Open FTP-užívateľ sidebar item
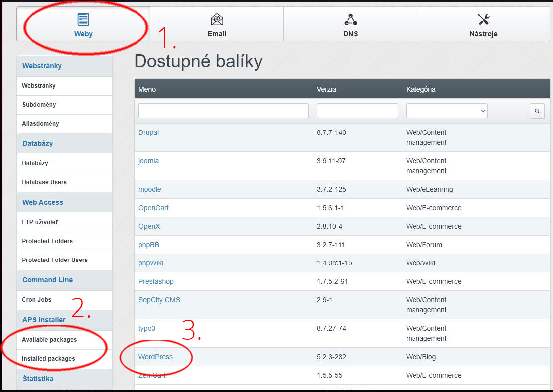Image resolution: width=553 pixels, height=392 pixels. [x=43, y=222]
